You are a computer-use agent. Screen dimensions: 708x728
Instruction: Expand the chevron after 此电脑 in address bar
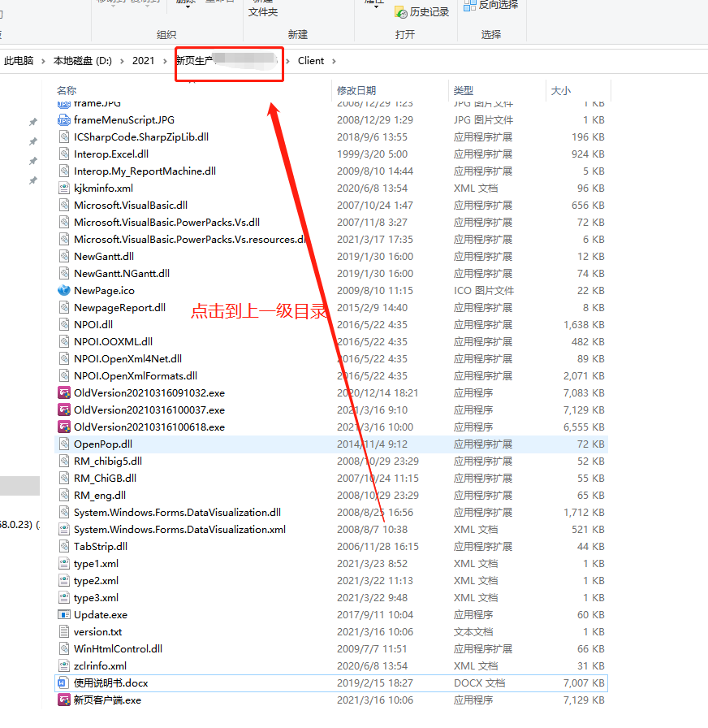43,61
